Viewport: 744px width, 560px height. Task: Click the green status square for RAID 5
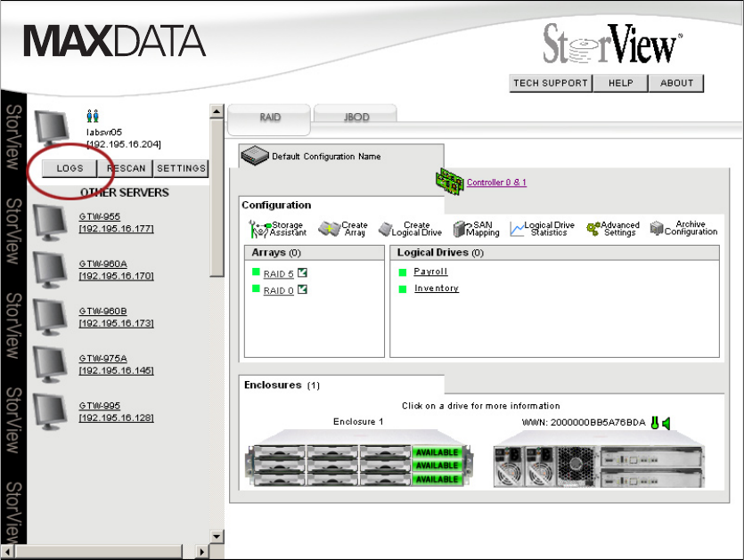[x=256, y=272]
